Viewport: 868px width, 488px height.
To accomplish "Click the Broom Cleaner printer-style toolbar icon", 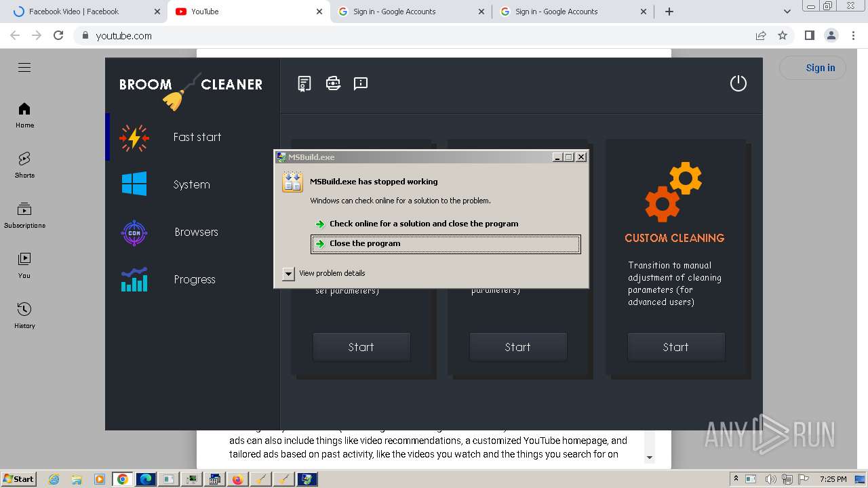I will coord(333,83).
